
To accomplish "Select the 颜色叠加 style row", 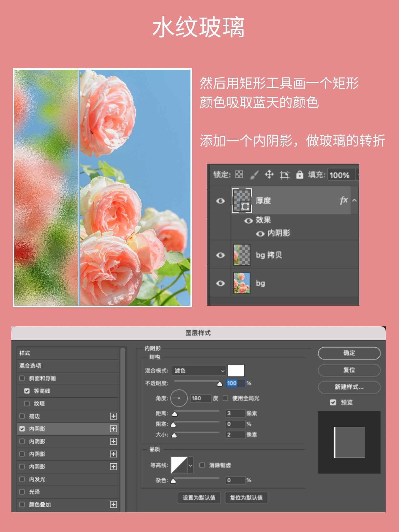I will 68,504.
